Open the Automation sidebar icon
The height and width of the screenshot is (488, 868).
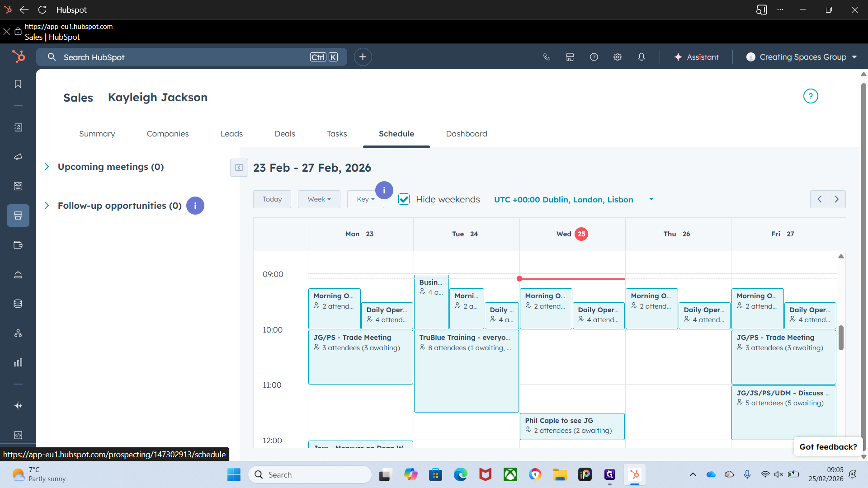click(18, 333)
